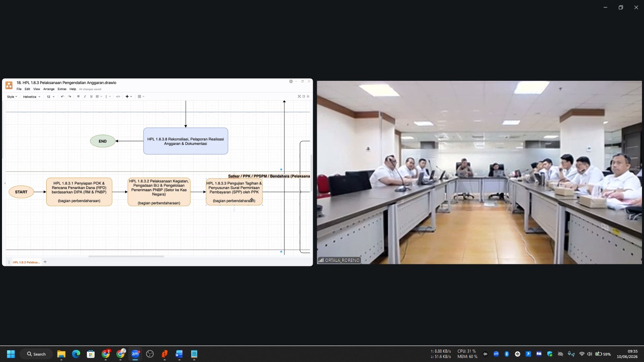Open the Edit menu in draw.io
The height and width of the screenshot is (362, 644).
coord(27,89)
